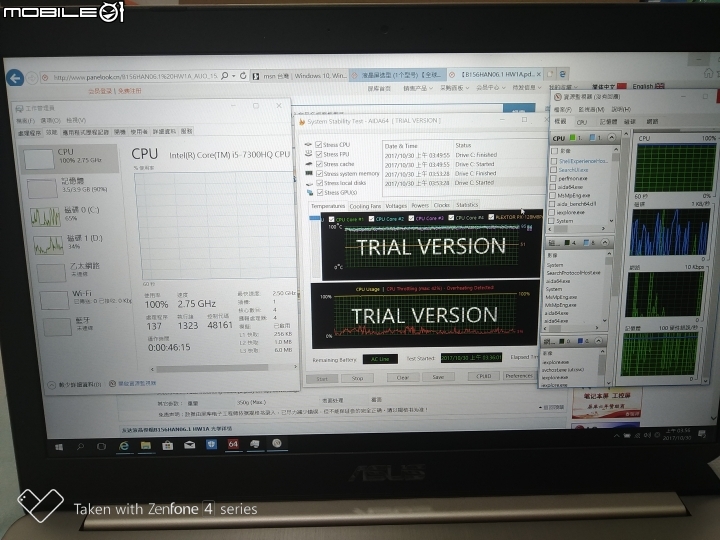720x540 pixels.
Task: Open Voltages tab in AIDA64
Action: pos(396,206)
